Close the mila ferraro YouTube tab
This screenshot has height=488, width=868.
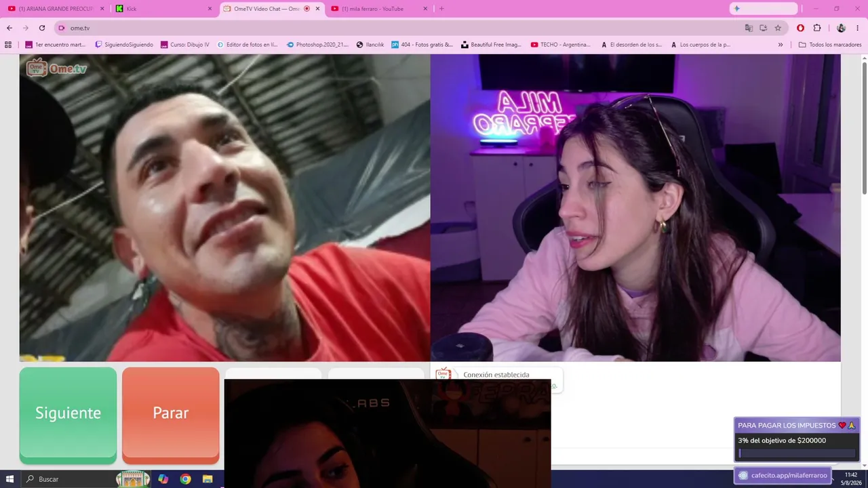pyautogui.click(x=425, y=9)
